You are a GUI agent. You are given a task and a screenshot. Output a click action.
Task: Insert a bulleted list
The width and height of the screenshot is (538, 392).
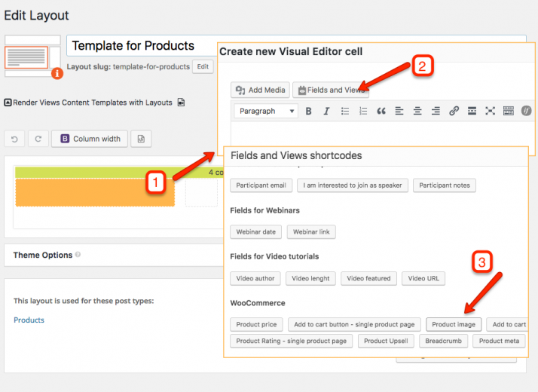click(345, 111)
